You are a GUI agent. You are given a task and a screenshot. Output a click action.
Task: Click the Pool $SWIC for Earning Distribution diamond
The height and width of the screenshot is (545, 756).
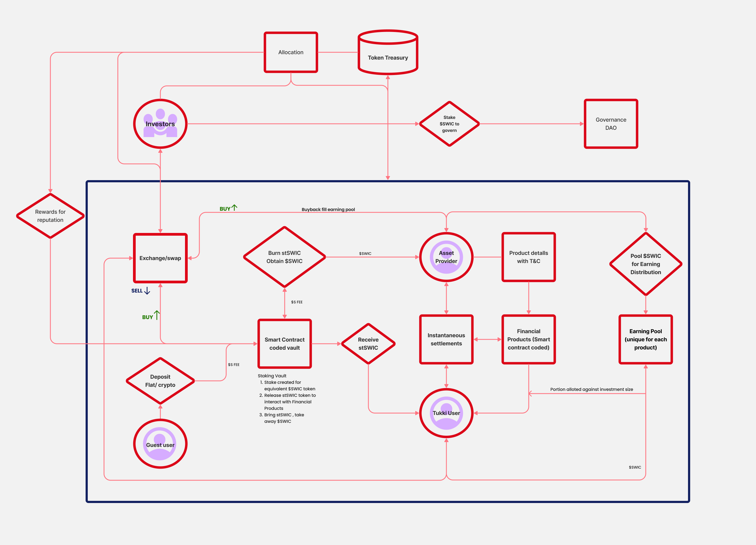coord(645,264)
